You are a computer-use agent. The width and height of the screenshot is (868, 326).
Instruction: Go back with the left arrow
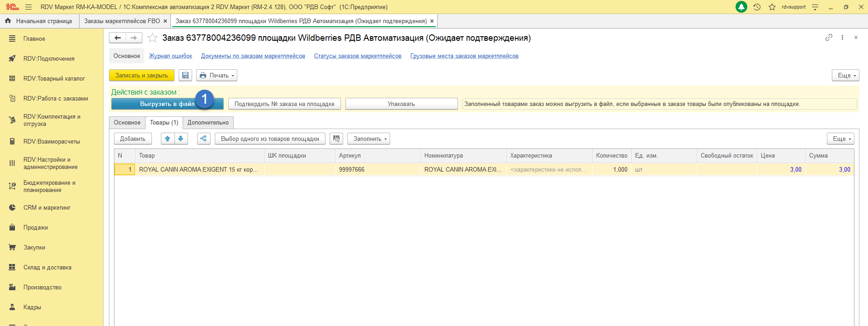118,38
